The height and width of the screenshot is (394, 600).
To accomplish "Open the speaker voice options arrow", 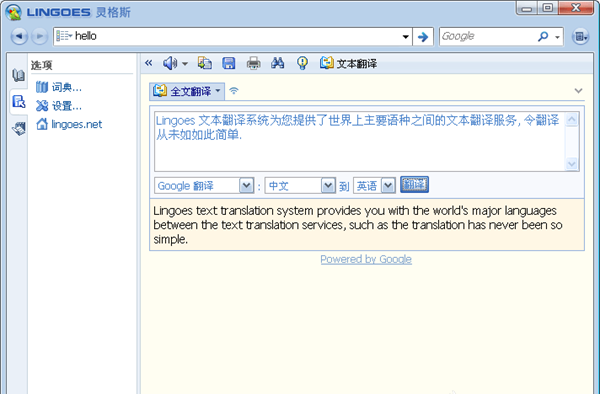I will click(185, 64).
